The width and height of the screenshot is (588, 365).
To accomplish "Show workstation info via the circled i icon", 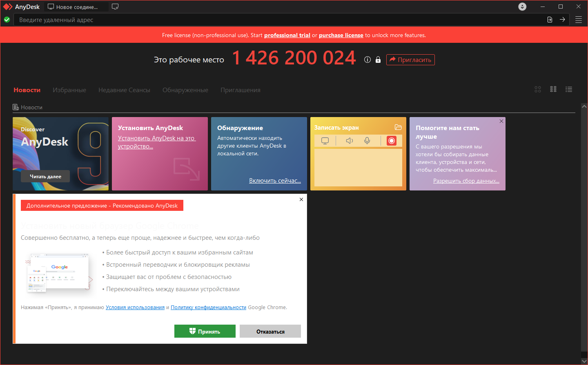I will tap(367, 60).
